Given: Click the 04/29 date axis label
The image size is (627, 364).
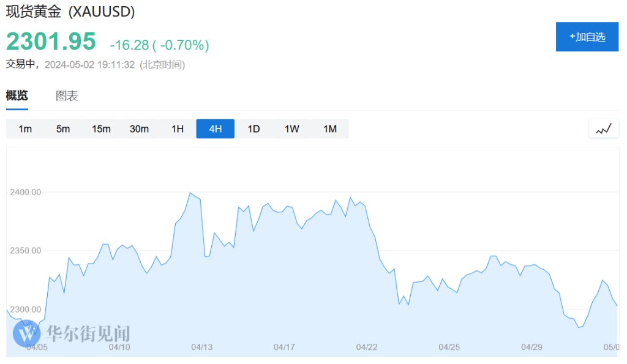Looking at the screenshot, I should click(532, 347).
